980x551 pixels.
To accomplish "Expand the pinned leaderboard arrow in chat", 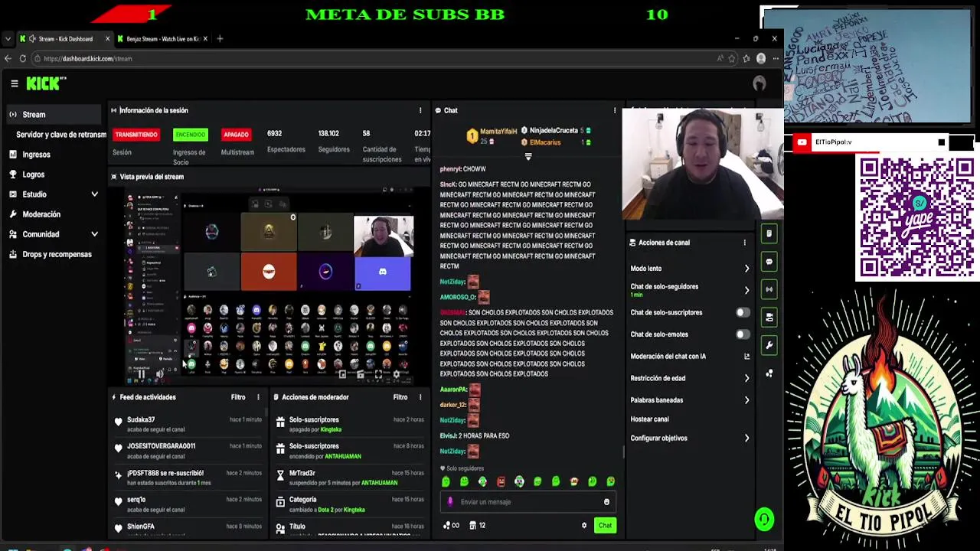I will [528, 157].
